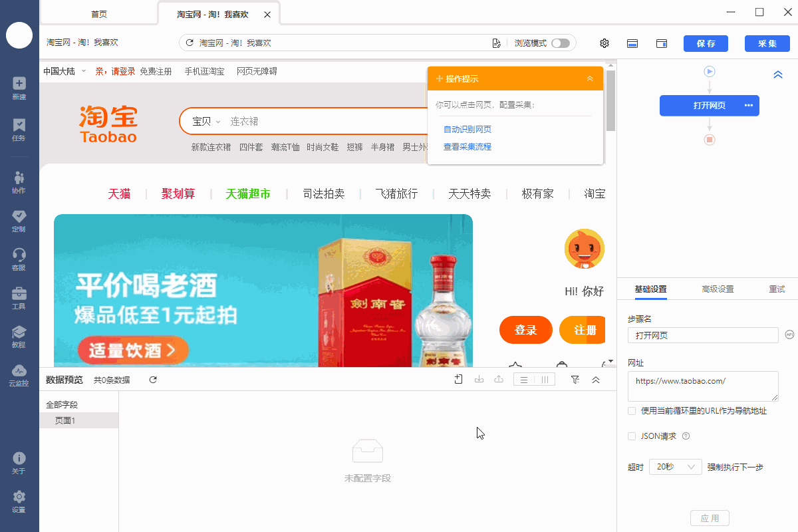Viewport: 798px width, 532px height.
Task: Select the 高级设置 tab
Action: pyautogui.click(x=718, y=289)
